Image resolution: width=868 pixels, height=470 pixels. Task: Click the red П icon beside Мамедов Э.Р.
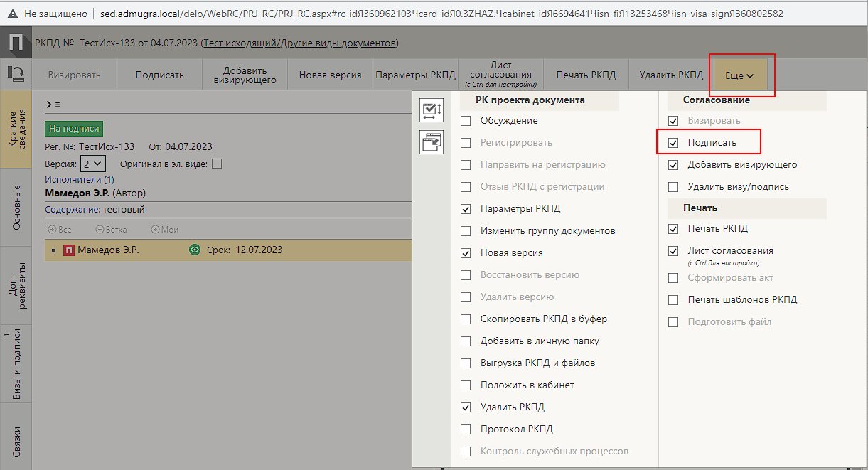69,250
